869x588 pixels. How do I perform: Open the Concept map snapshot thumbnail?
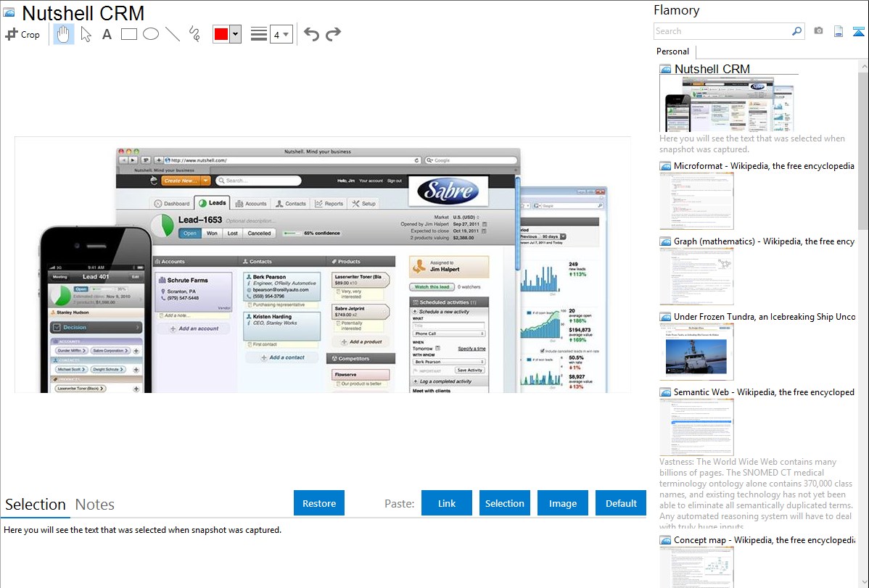click(x=696, y=568)
